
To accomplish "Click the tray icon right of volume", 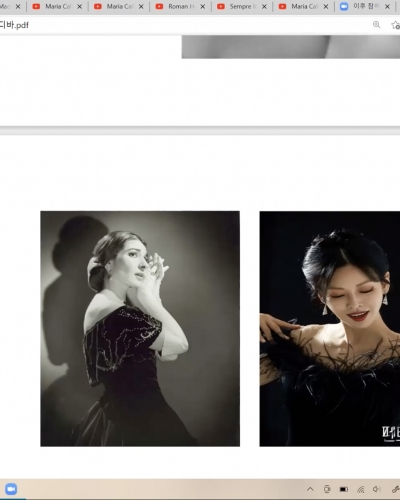I will [x=395, y=489].
